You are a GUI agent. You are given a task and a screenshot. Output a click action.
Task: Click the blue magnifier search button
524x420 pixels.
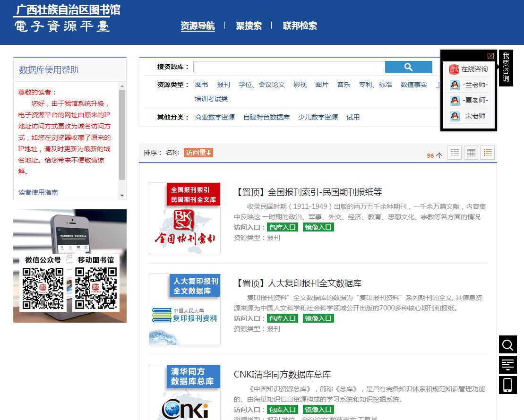(408, 67)
